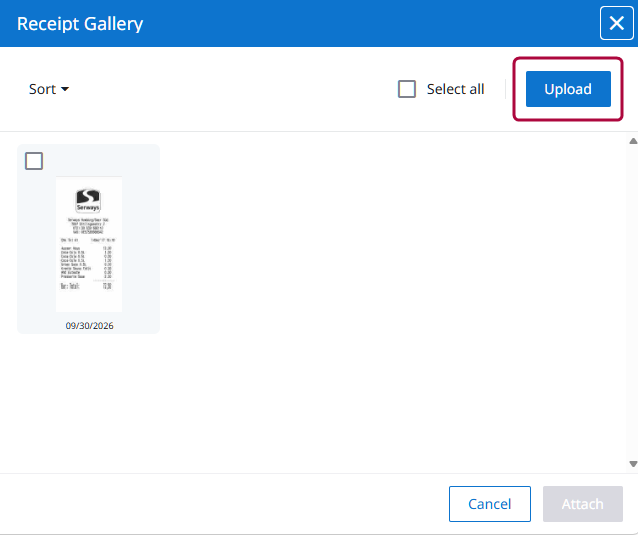Image resolution: width=638 pixels, height=535 pixels.
Task: Click the total line on the receipt thumbnail
Action: pos(86,286)
